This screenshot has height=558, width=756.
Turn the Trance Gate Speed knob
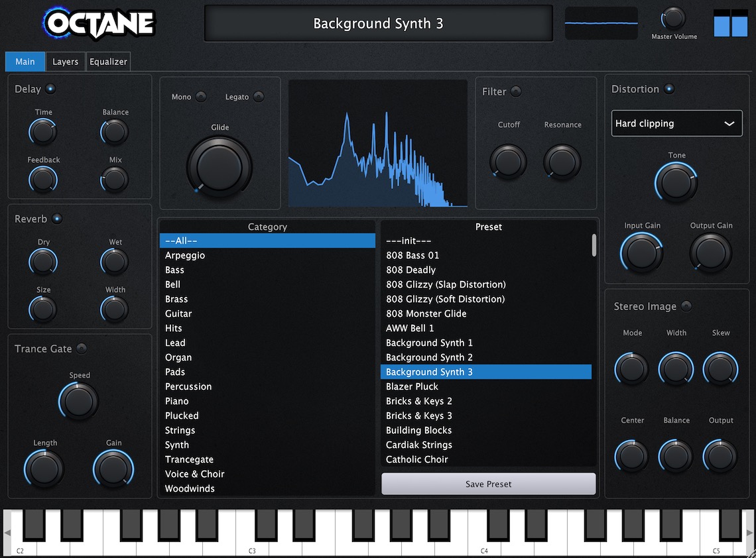tap(78, 402)
